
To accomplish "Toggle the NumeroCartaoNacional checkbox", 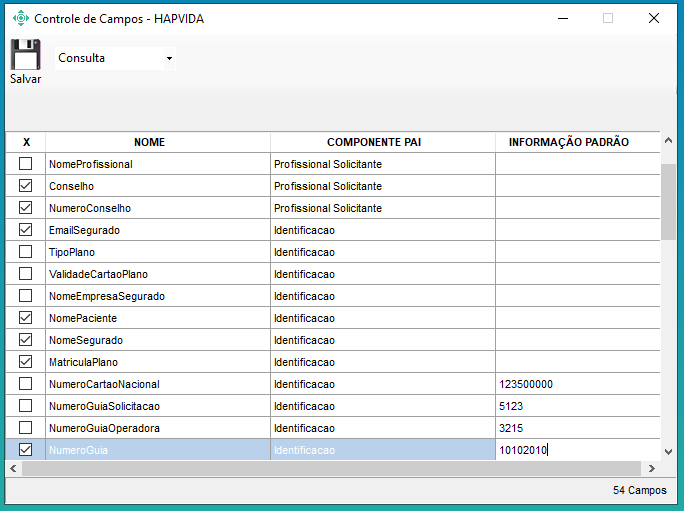I will coord(26,384).
